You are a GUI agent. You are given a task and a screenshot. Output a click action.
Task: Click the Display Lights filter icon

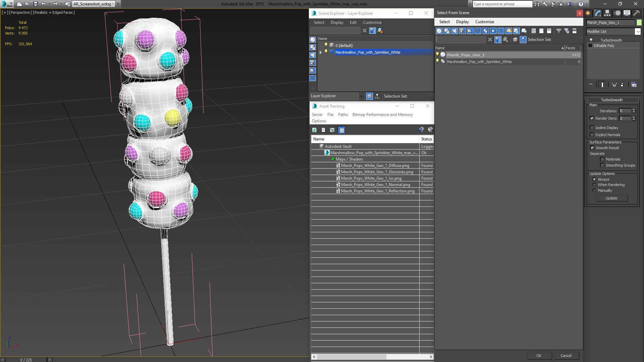point(454,31)
